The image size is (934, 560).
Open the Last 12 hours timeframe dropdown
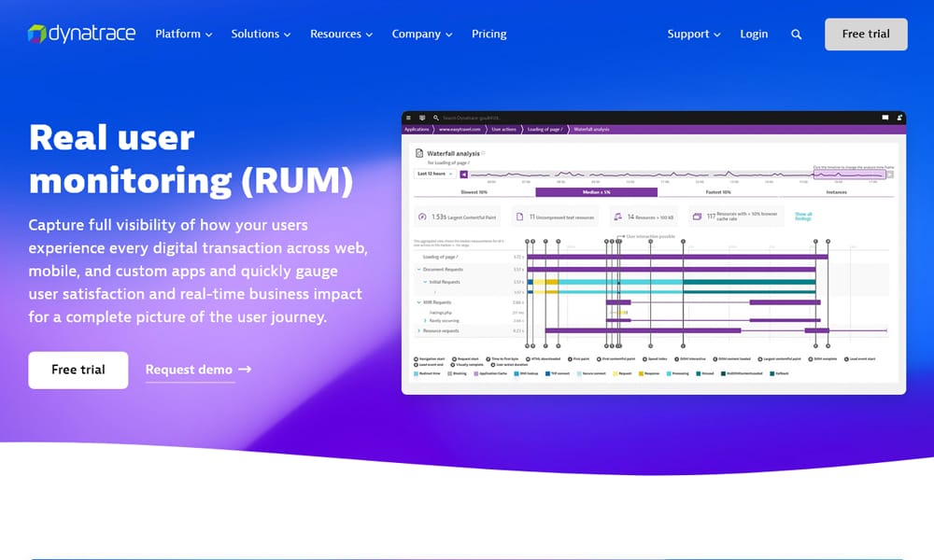coord(435,174)
